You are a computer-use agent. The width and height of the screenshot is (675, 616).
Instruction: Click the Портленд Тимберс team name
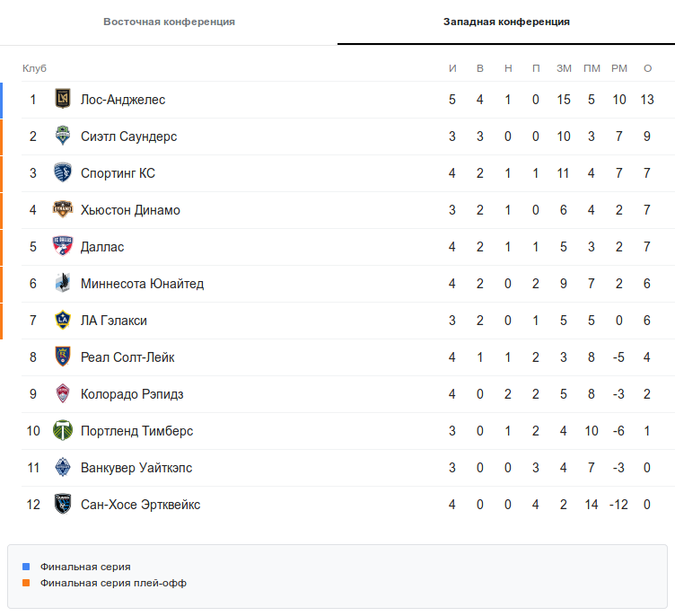point(136,431)
